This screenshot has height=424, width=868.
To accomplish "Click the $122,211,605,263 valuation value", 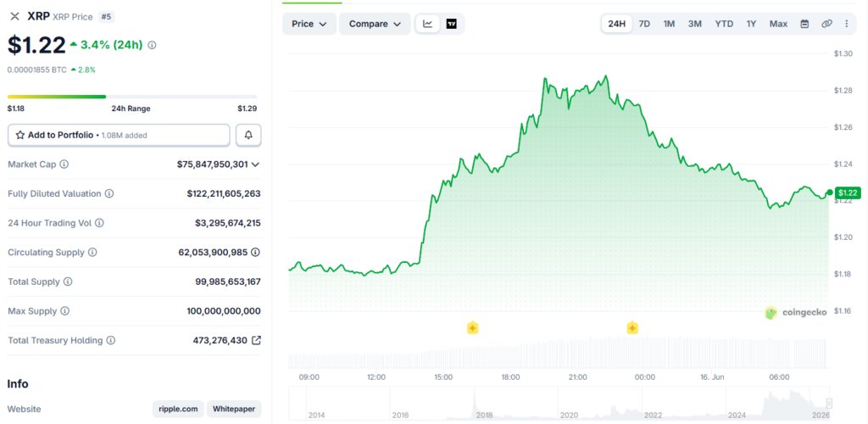I will point(224,193).
